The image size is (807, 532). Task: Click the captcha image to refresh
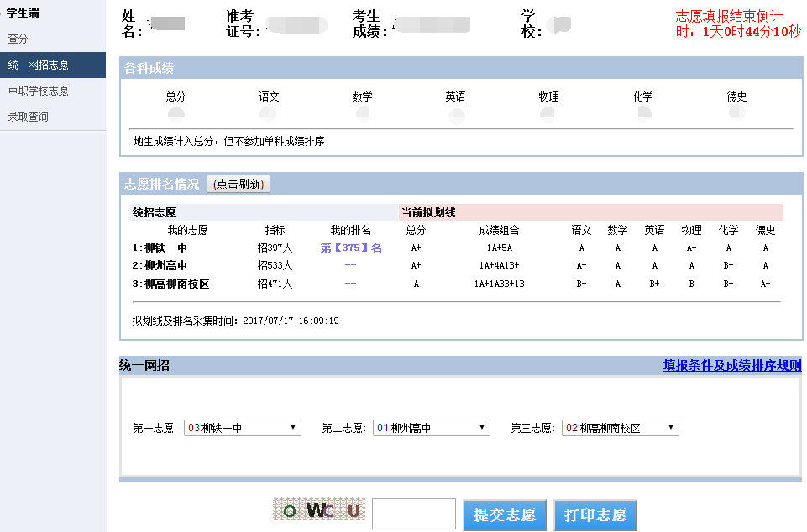coord(319,510)
